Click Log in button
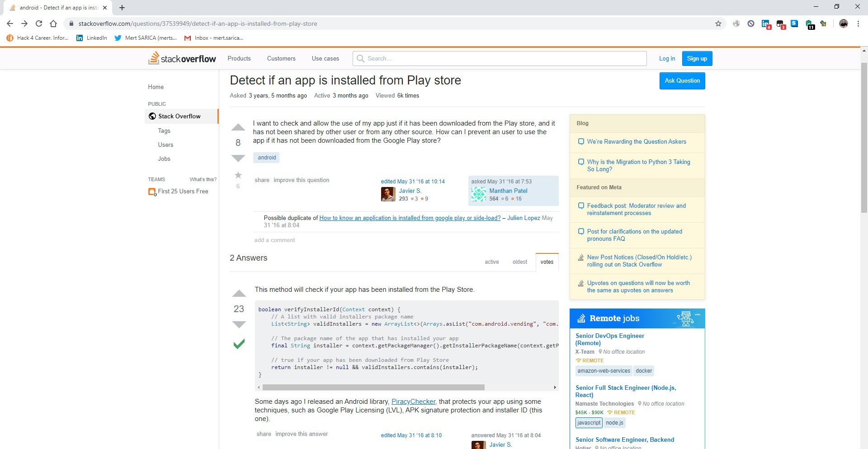Viewport: 868px width, 449px height. [667, 59]
